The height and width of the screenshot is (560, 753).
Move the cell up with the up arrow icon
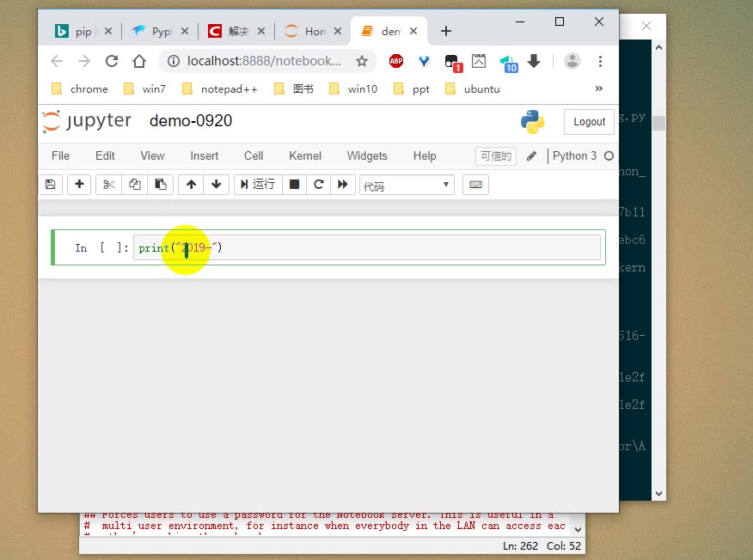190,184
